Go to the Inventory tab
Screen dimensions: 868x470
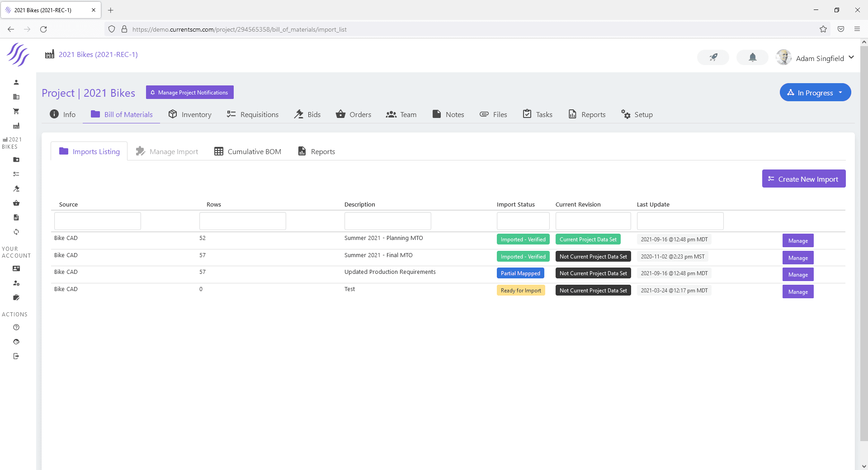[190, 115]
